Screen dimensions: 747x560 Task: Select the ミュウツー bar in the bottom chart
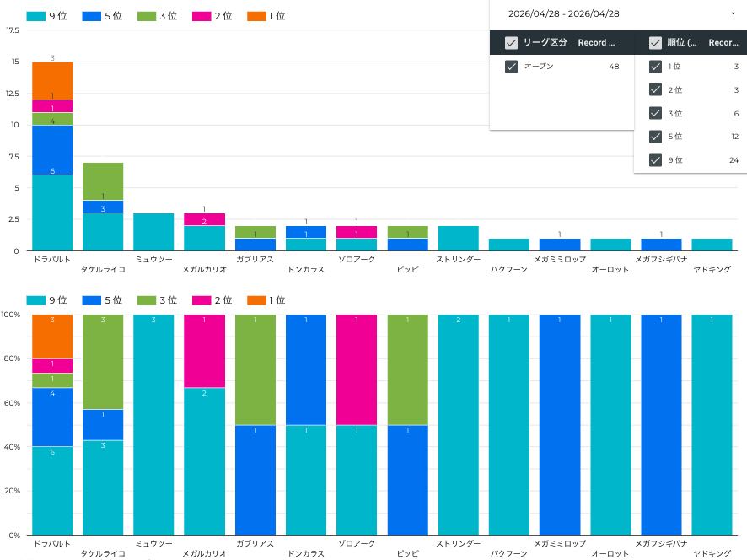coord(153,424)
